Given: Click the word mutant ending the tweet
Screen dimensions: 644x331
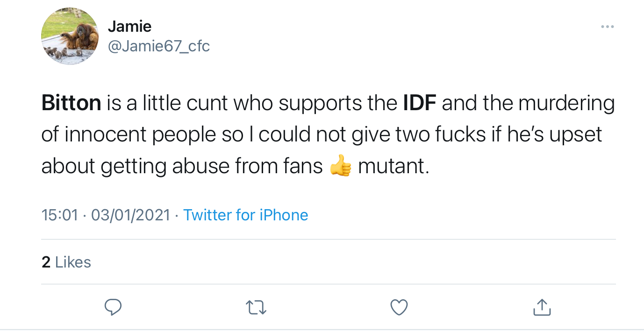Looking at the screenshot, I should click(x=393, y=166).
